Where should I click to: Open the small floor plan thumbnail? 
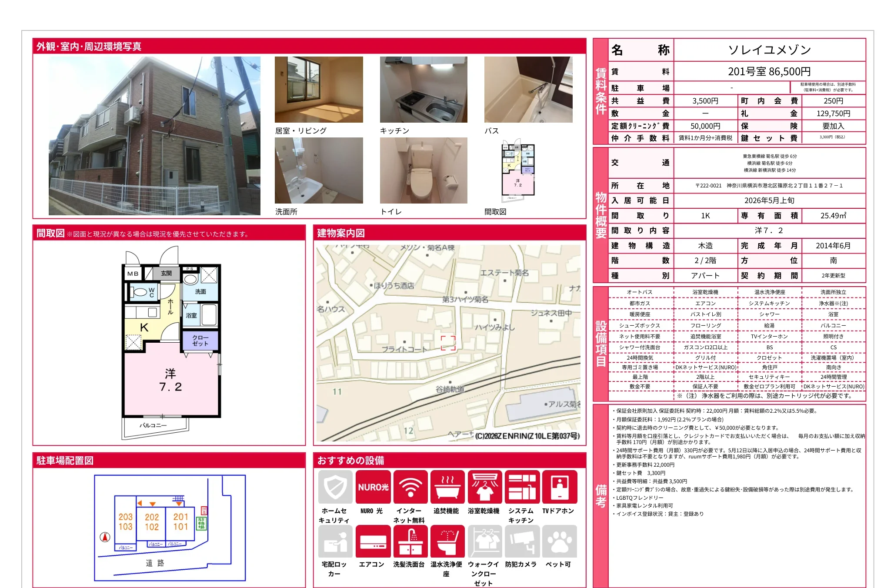pyautogui.click(x=517, y=170)
